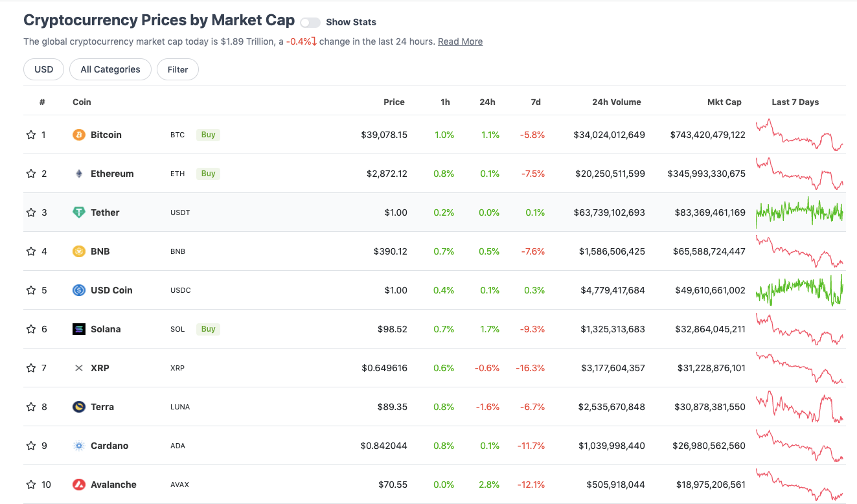Mark XRP with the star
The height and width of the screenshot is (504, 857).
click(x=30, y=368)
